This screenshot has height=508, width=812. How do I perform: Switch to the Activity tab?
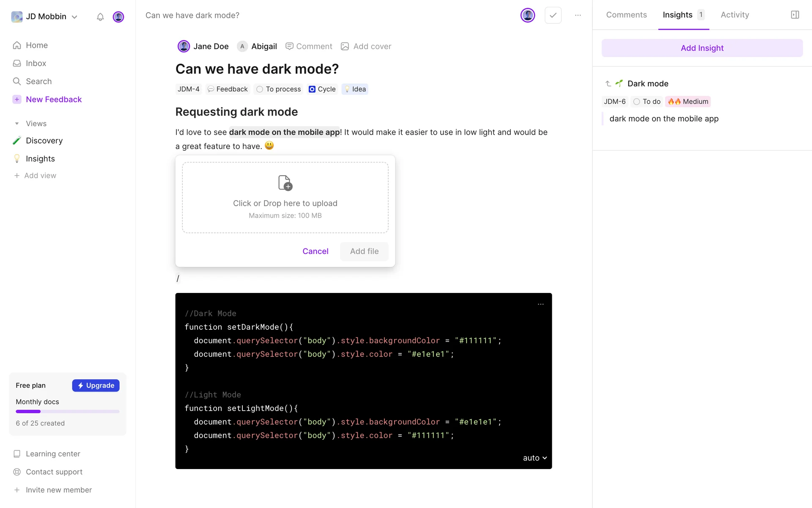[x=735, y=15]
